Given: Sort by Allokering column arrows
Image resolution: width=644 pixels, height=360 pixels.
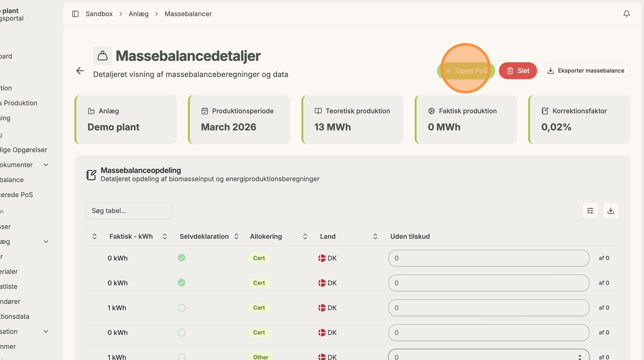Looking at the screenshot, I should [x=305, y=236].
